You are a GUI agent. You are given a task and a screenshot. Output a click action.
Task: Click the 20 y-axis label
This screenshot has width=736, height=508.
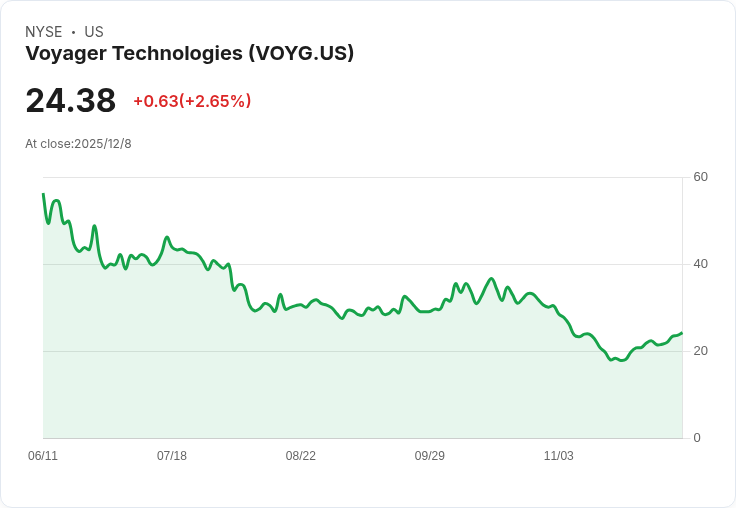click(700, 351)
